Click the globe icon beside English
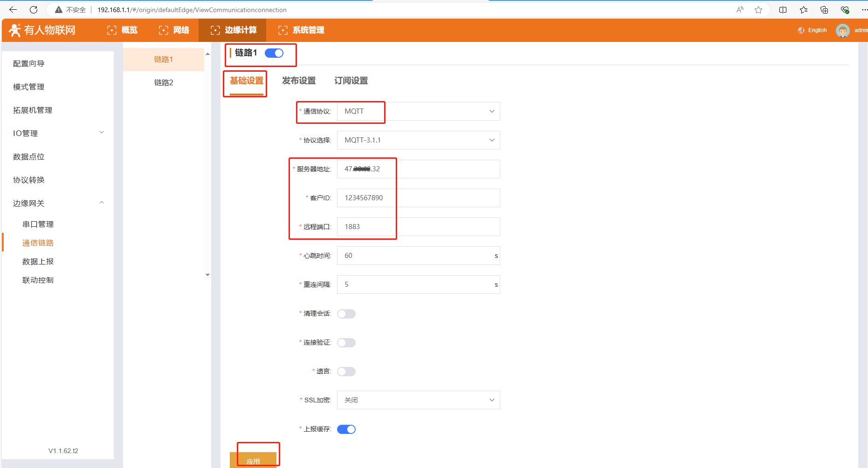The width and height of the screenshot is (868, 468). click(801, 31)
